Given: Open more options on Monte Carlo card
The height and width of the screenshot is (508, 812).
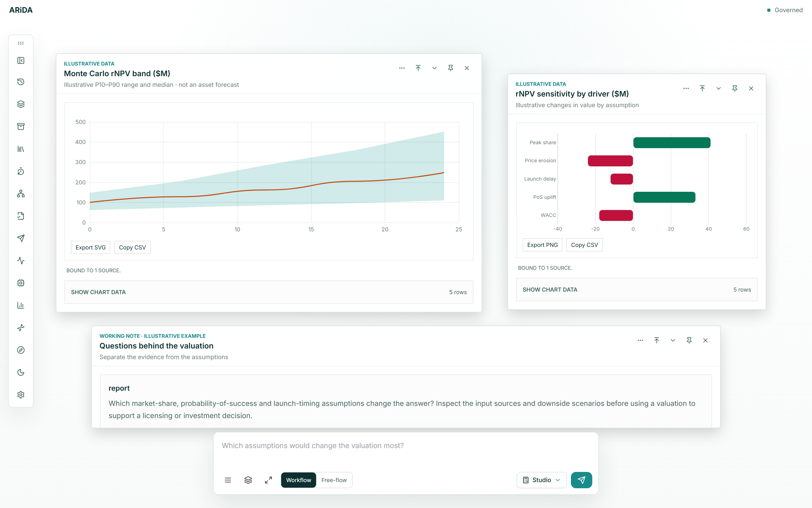Looking at the screenshot, I should (x=402, y=68).
